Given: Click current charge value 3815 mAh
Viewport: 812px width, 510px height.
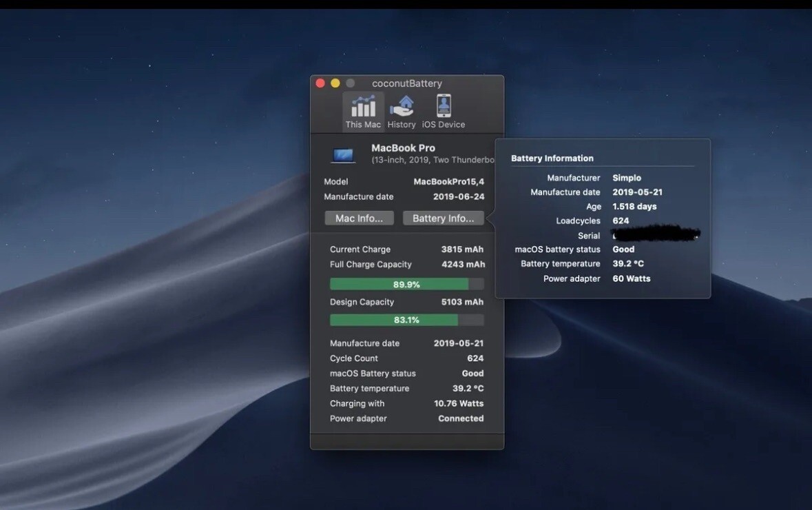Looking at the screenshot, I should 462,249.
